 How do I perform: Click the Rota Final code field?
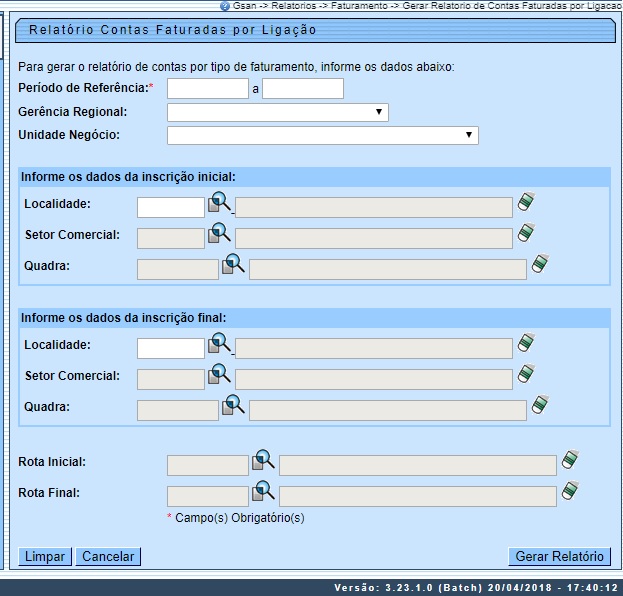[208, 496]
